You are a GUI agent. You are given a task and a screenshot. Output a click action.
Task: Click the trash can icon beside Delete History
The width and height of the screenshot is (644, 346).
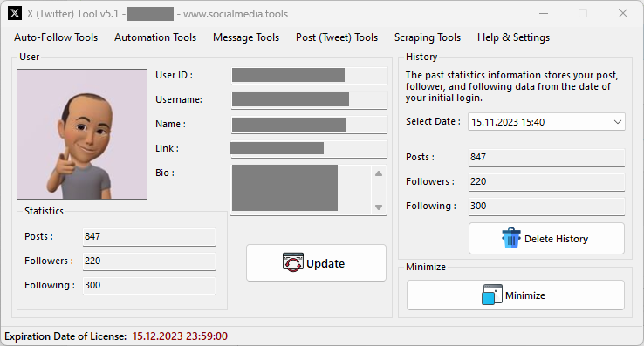511,239
